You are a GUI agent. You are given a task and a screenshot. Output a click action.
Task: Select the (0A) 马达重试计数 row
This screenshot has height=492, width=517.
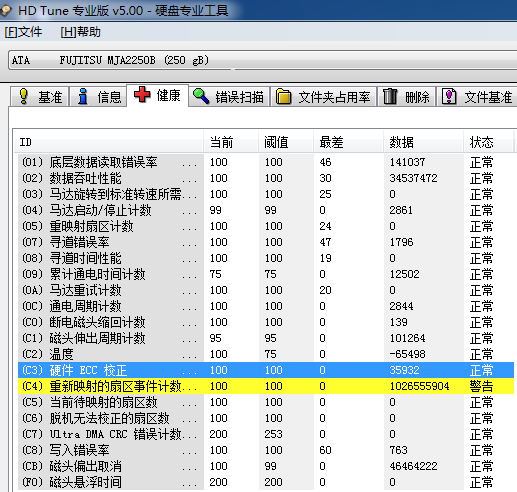click(x=266, y=290)
